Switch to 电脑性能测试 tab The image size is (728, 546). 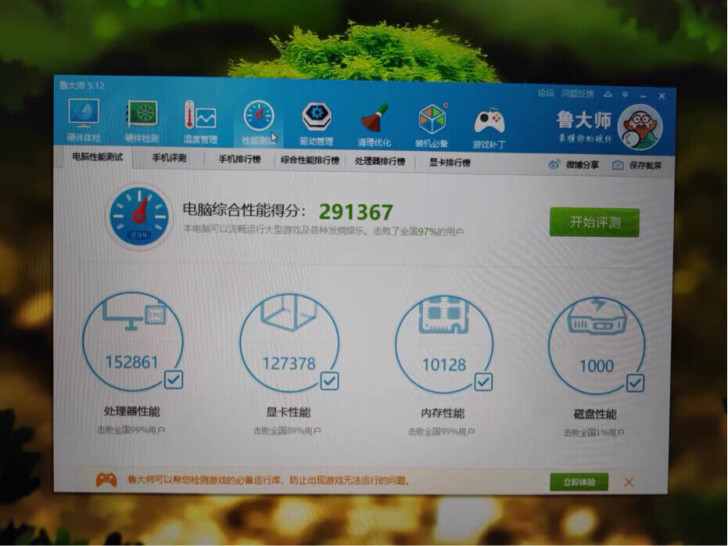(x=98, y=157)
